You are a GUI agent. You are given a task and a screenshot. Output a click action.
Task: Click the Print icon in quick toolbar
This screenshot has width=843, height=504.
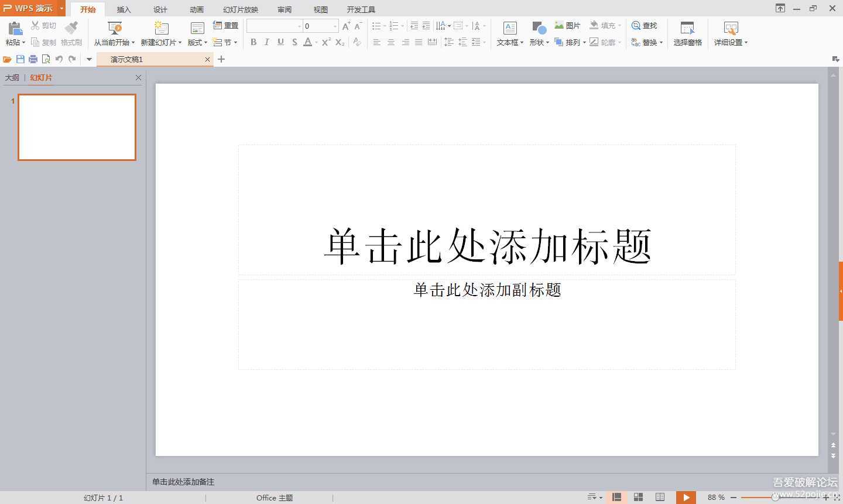(33, 59)
